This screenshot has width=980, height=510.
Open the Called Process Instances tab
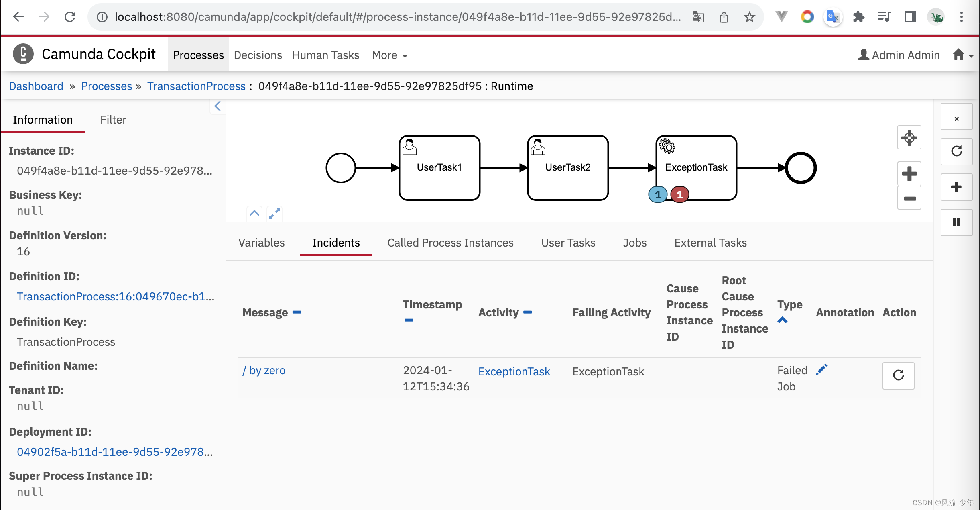coord(450,243)
